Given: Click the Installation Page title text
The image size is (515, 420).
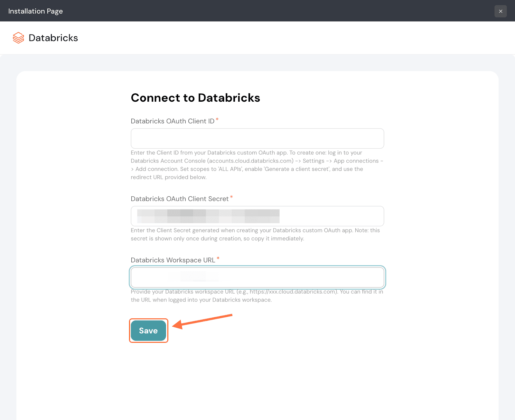Looking at the screenshot, I should tap(35, 11).
